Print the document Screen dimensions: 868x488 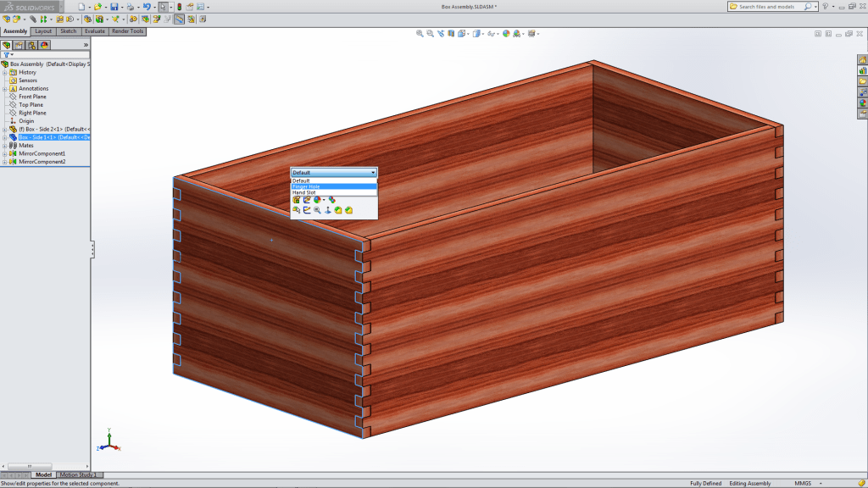click(x=130, y=7)
